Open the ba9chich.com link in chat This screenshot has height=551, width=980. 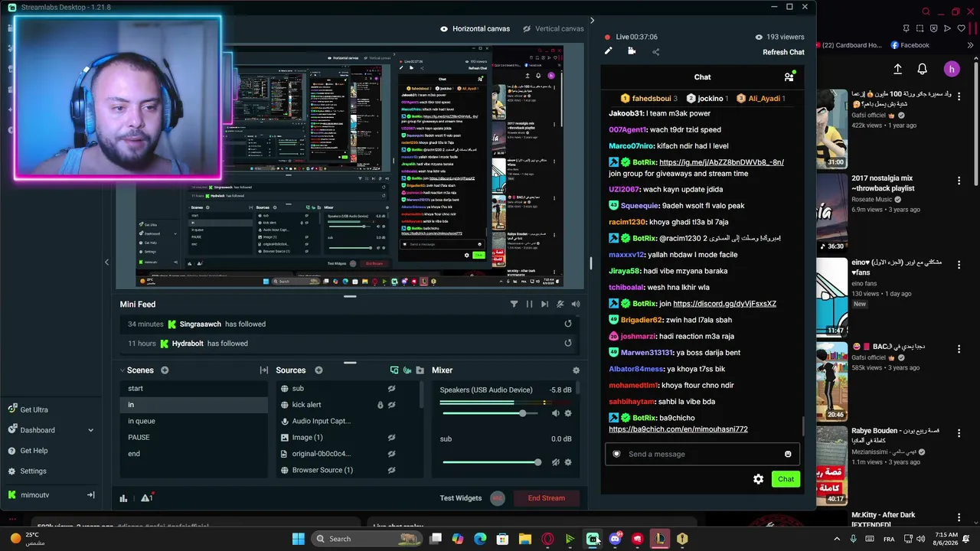coord(678,429)
